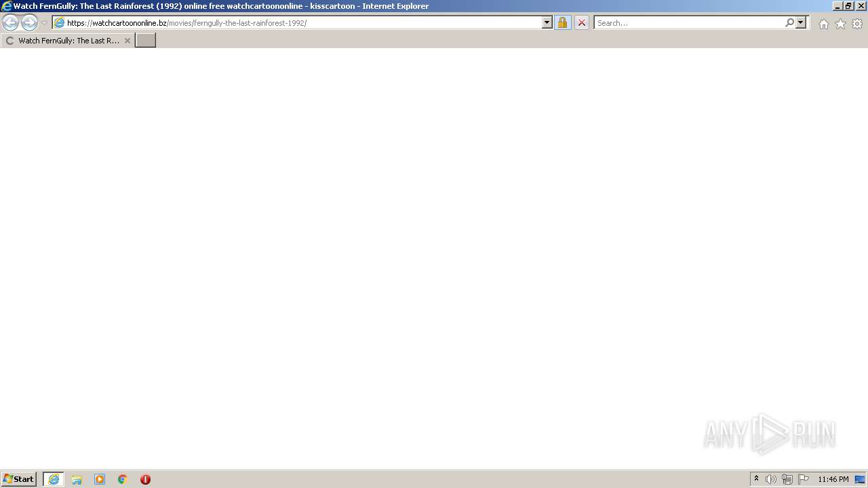Open the recent pages dropdown arrow
Viewport: 868px width, 488px height.
[x=44, y=23]
